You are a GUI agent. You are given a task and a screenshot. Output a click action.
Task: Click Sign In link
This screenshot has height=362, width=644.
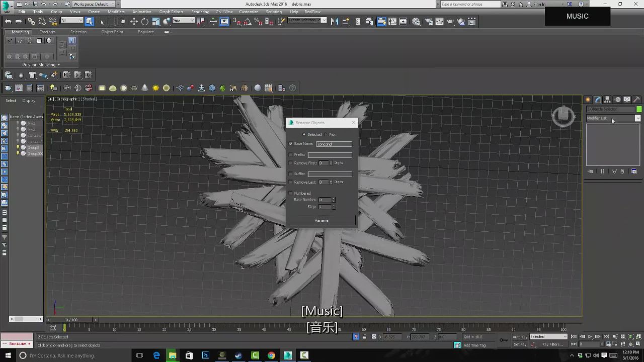point(539,4)
